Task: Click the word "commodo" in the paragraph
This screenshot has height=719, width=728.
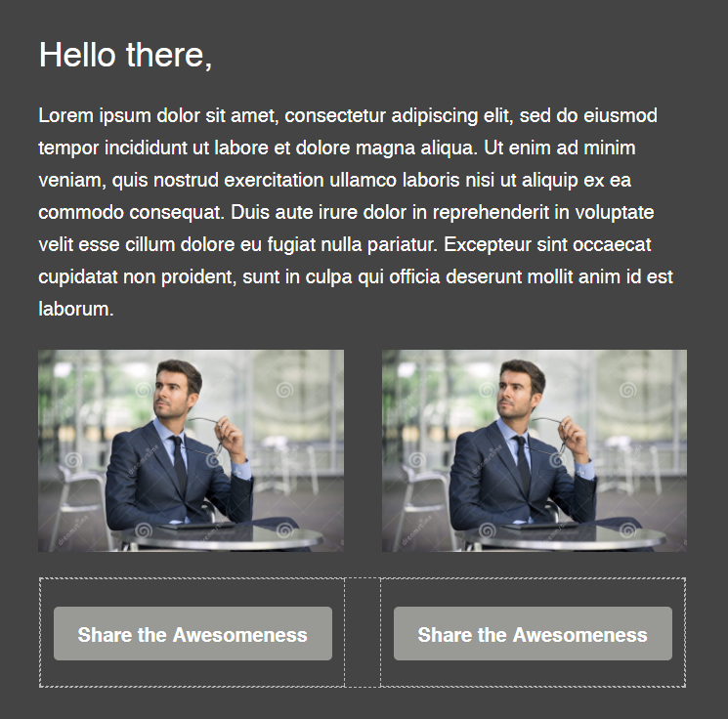Action: point(81,212)
